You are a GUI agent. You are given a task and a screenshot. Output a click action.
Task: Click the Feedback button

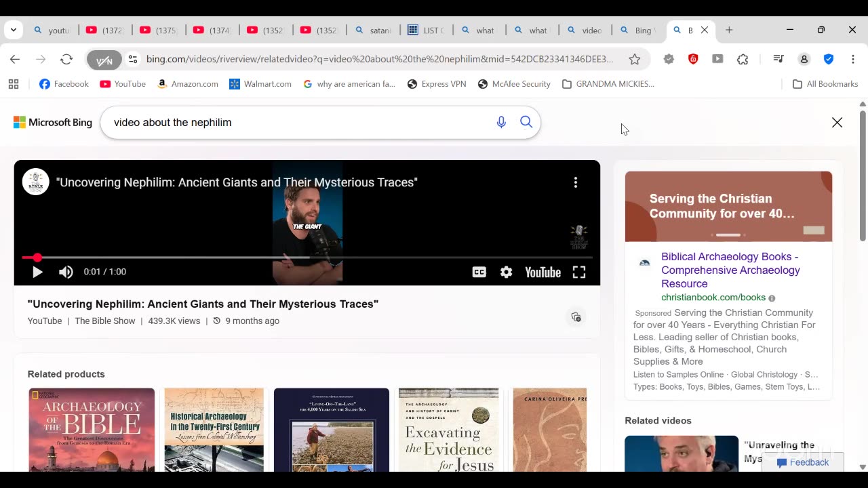[803, 462]
